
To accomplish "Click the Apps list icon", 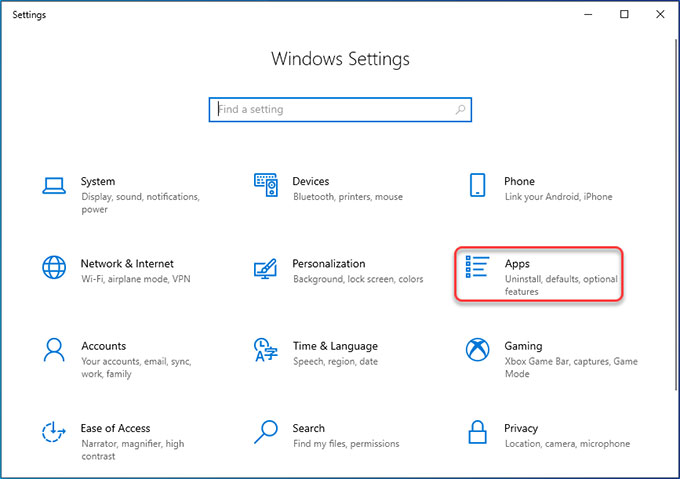I will [x=477, y=267].
